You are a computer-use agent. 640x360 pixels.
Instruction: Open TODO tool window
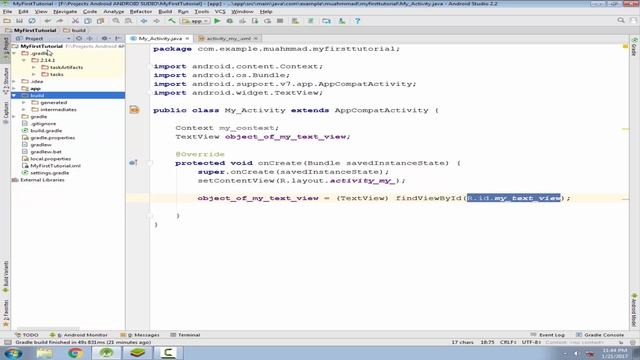[x=27, y=335]
